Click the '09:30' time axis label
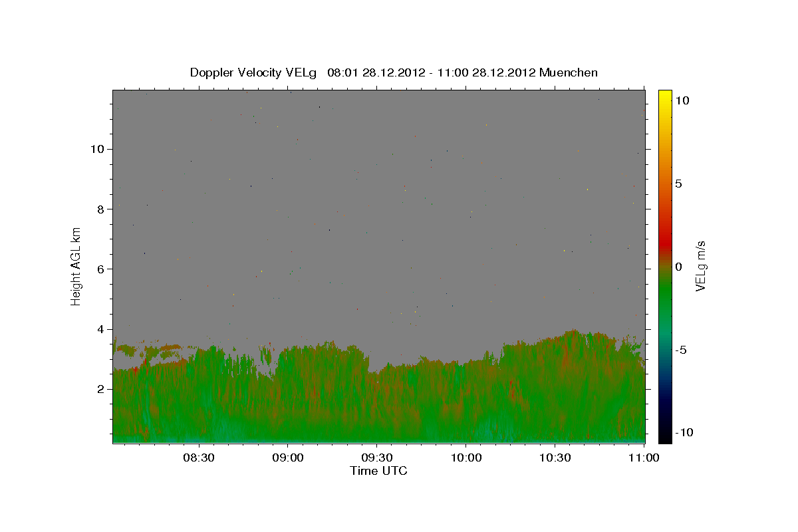 point(376,458)
